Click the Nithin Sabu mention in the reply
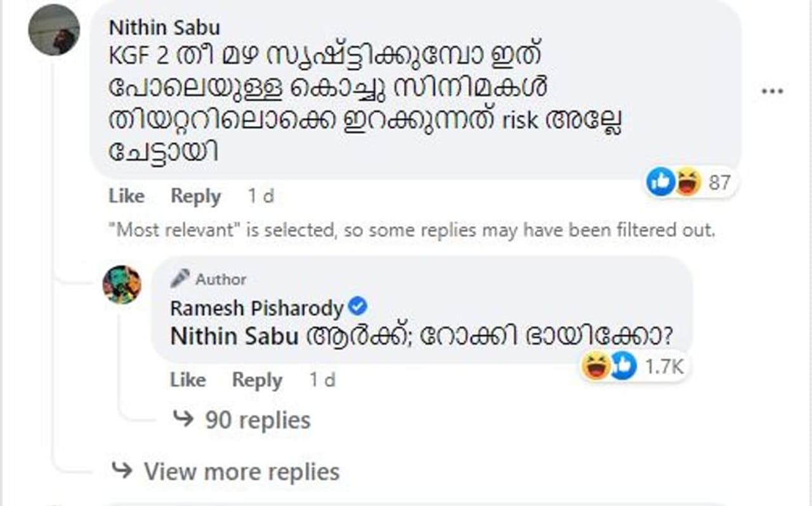The width and height of the screenshot is (812, 506). pyautogui.click(x=234, y=336)
